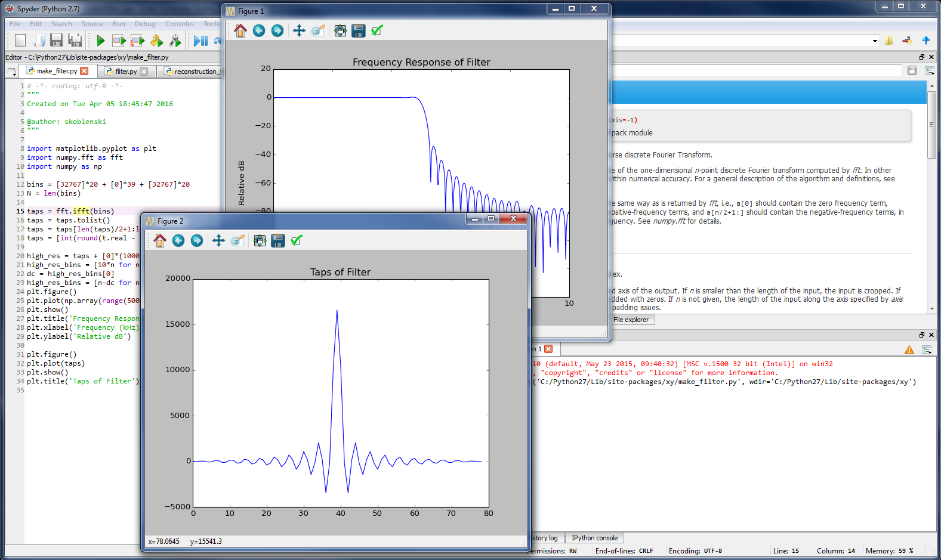
Task: Go to parent directory with blue arrow
Action: coord(926,41)
